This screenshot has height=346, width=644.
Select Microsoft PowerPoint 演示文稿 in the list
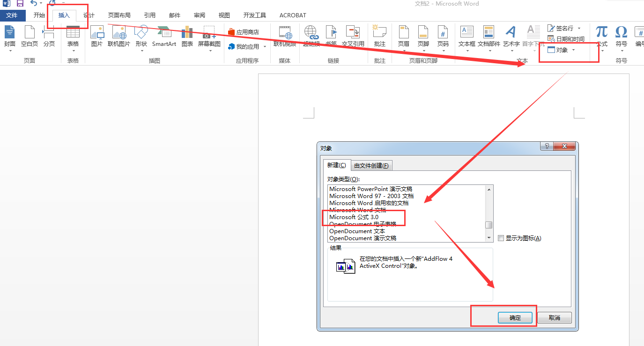(407, 189)
